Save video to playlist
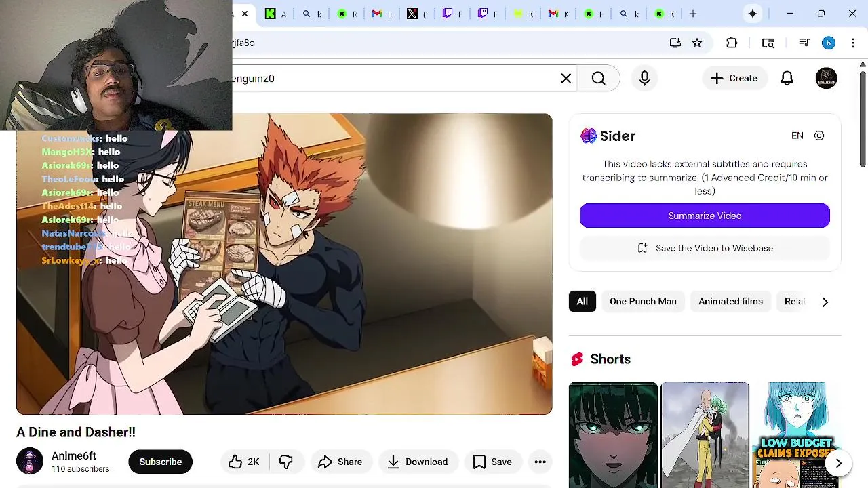This screenshot has height=488, width=868. coord(492,462)
